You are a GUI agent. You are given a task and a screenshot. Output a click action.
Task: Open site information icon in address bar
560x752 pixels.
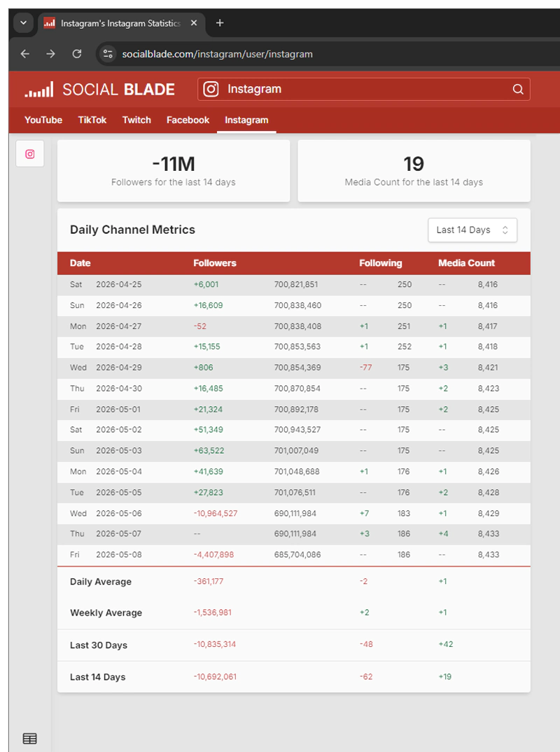(x=108, y=54)
